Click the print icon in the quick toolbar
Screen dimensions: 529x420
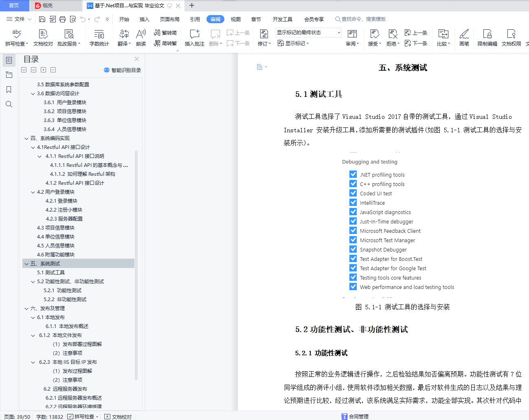tap(62, 19)
